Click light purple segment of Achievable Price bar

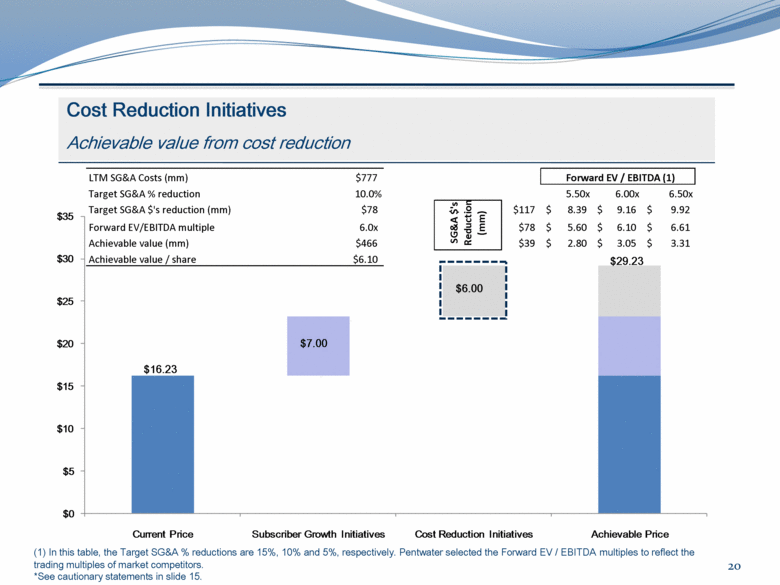point(629,345)
